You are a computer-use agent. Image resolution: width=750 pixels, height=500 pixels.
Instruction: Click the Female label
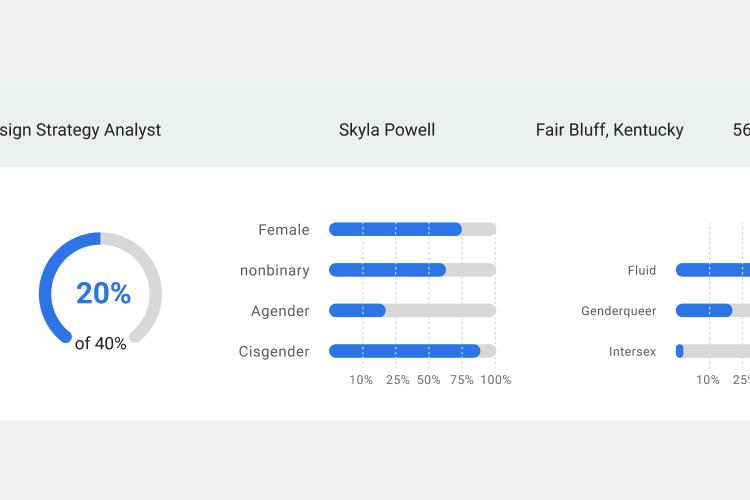point(284,230)
